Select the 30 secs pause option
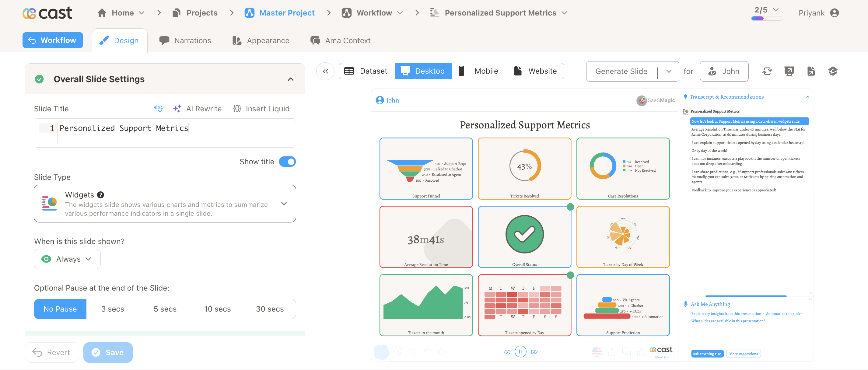This screenshot has height=370, width=868. [x=270, y=309]
